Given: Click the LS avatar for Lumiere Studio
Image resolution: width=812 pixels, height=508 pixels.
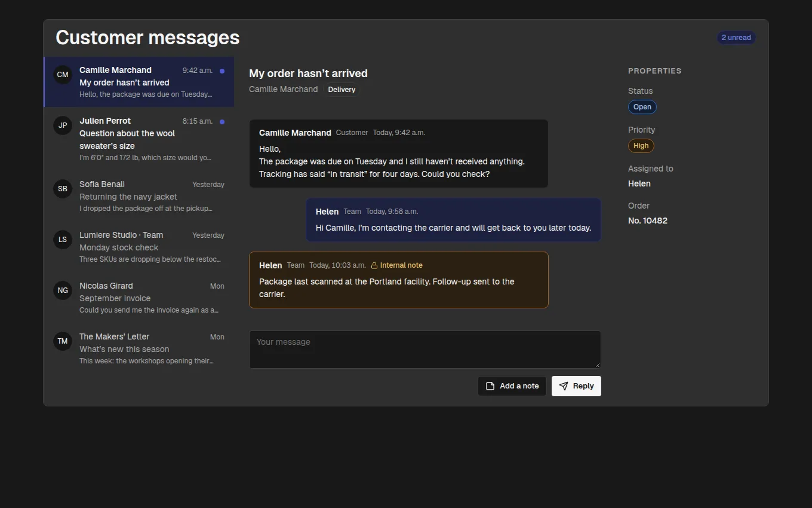Looking at the screenshot, I should tap(63, 240).
